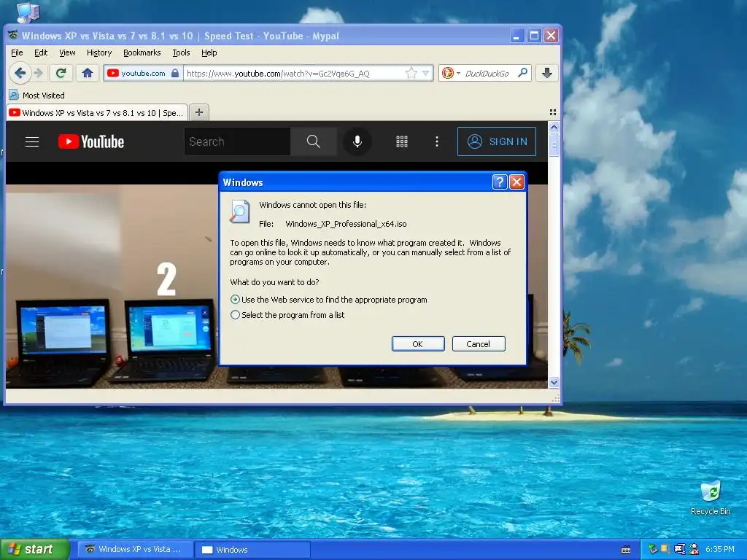Open the home page via house icon
The height and width of the screenshot is (560, 747).
coord(88,74)
